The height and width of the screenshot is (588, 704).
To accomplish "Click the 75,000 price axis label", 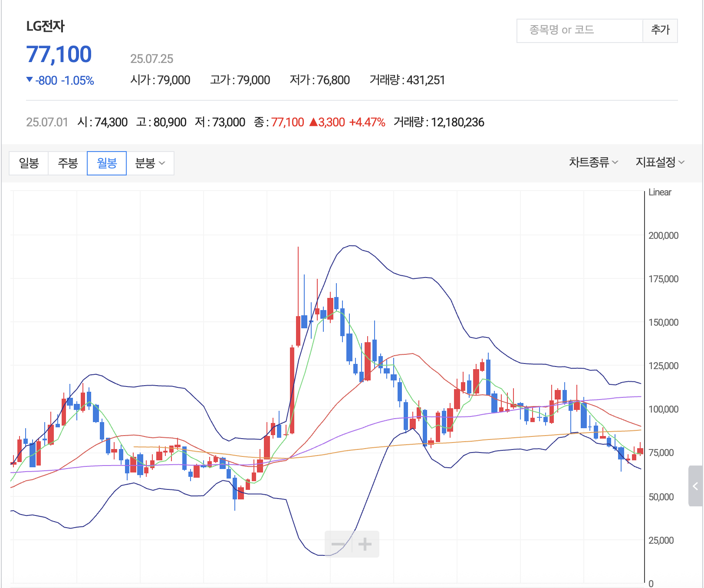I will [661, 453].
